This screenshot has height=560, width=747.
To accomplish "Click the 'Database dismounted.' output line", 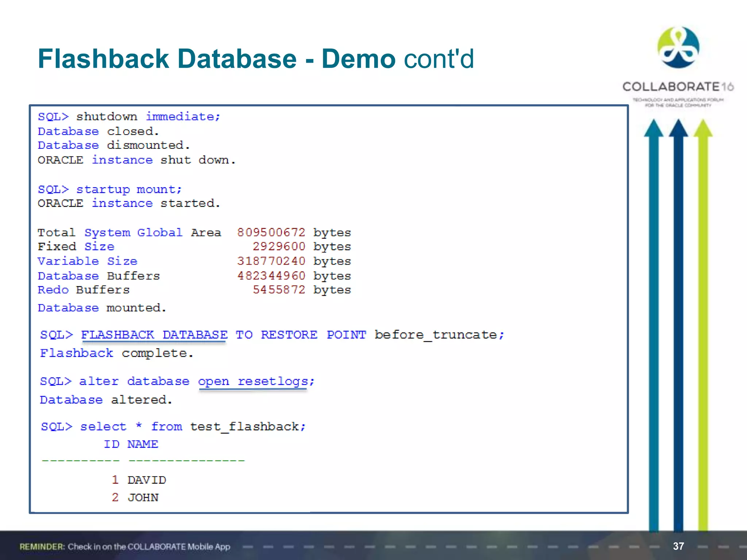I will (x=114, y=145).
